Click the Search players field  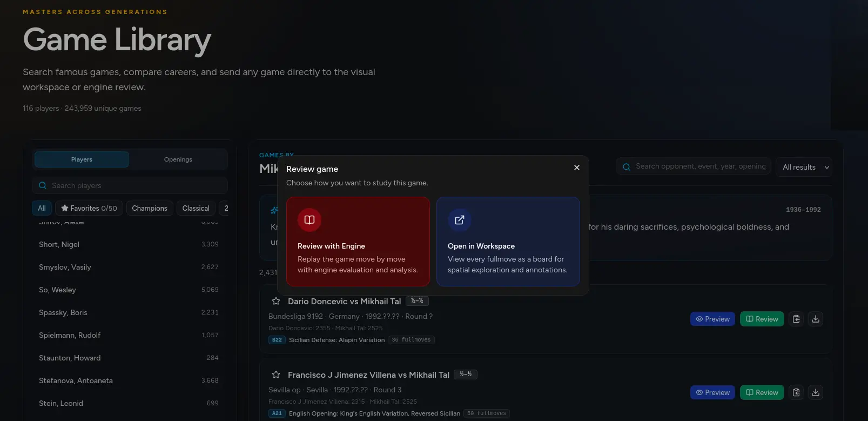coord(130,185)
